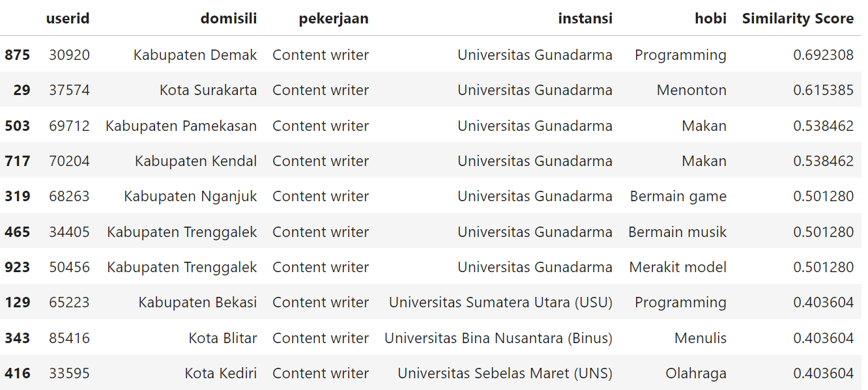The width and height of the screenshot is (868, 390).
Task: Click the Merakit model hobi cell
Action: (678, 267)
